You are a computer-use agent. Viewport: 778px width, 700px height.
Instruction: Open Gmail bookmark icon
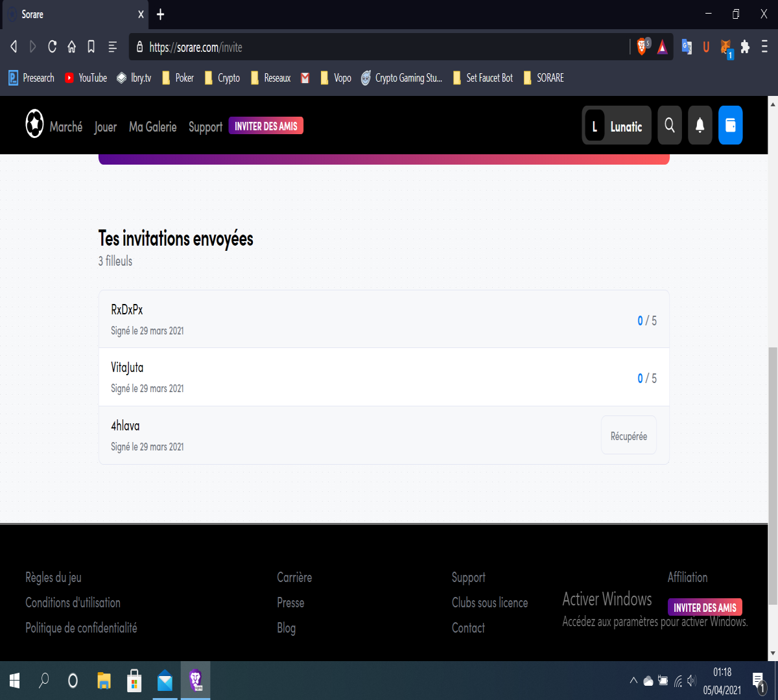[x=305, y=78]
